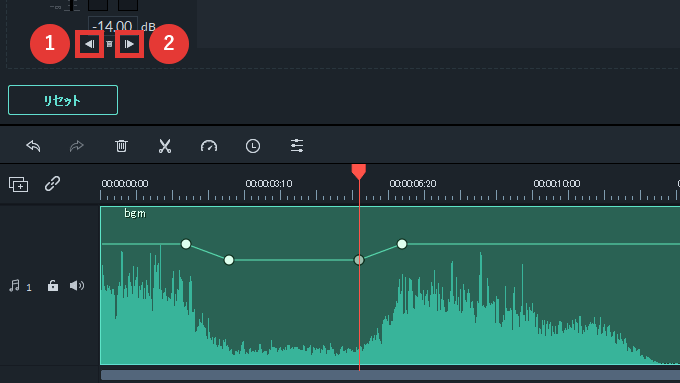The height and width of the screenshot is (383, 680).
Task: Click the リセット reset button
Action: (63, 100)
